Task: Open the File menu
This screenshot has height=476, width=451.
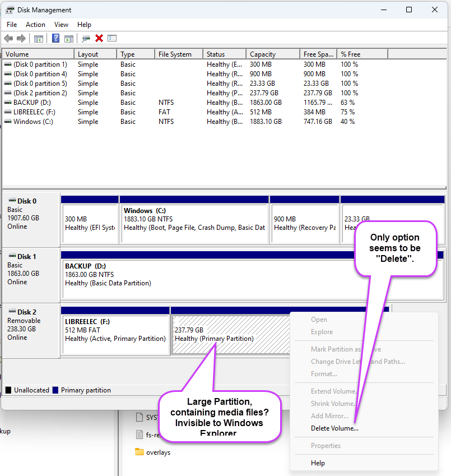Action: (12, 25)
